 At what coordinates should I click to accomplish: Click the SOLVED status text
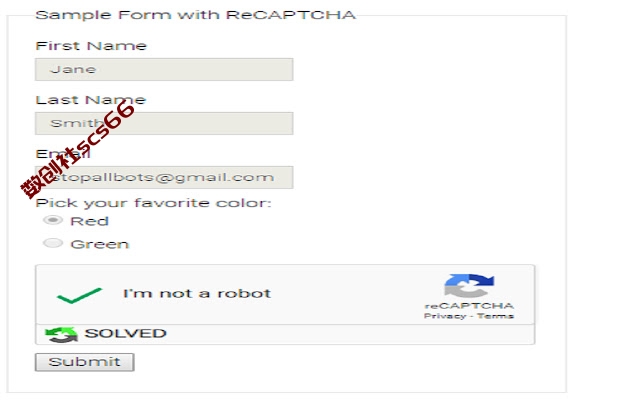(x=125, y=333)
